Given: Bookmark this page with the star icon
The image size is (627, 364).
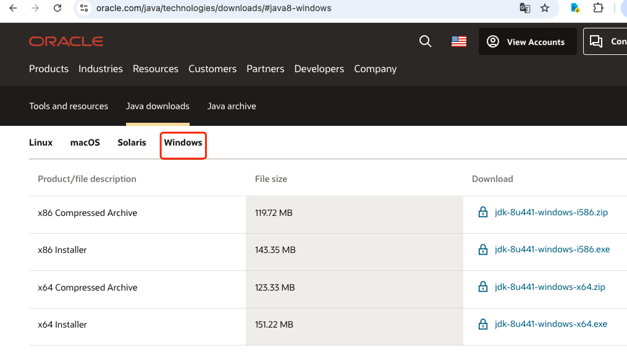Looking at the screenshot, I should tap(545, 8).
